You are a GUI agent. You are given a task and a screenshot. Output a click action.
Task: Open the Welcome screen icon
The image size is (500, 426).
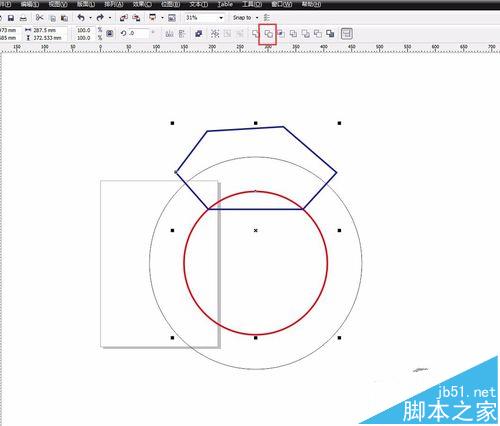click(172, 18)
